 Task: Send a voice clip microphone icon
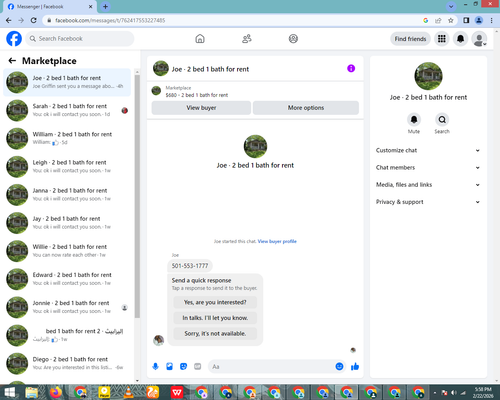155,367
